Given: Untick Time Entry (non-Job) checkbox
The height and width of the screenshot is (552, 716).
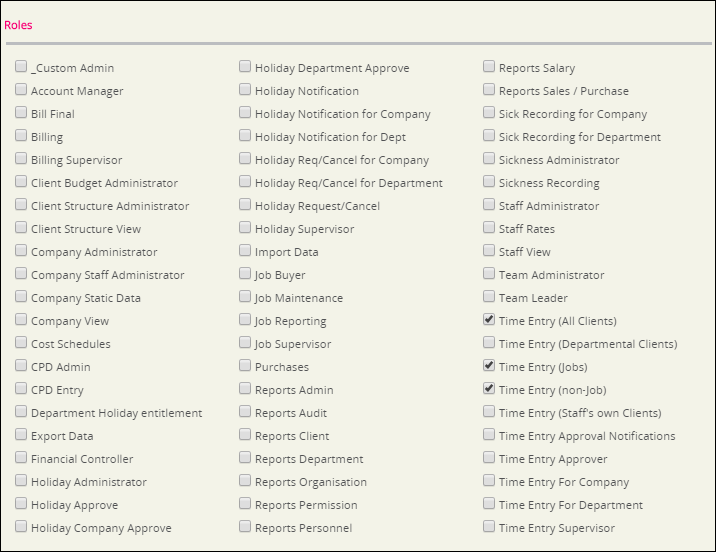Looking at the screenshot, I should pyautogui.click(x=489, y=390).
